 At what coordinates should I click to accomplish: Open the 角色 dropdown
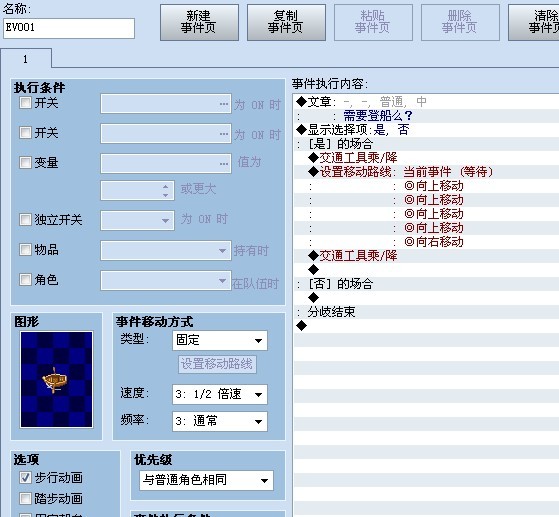tap(166, 280)
